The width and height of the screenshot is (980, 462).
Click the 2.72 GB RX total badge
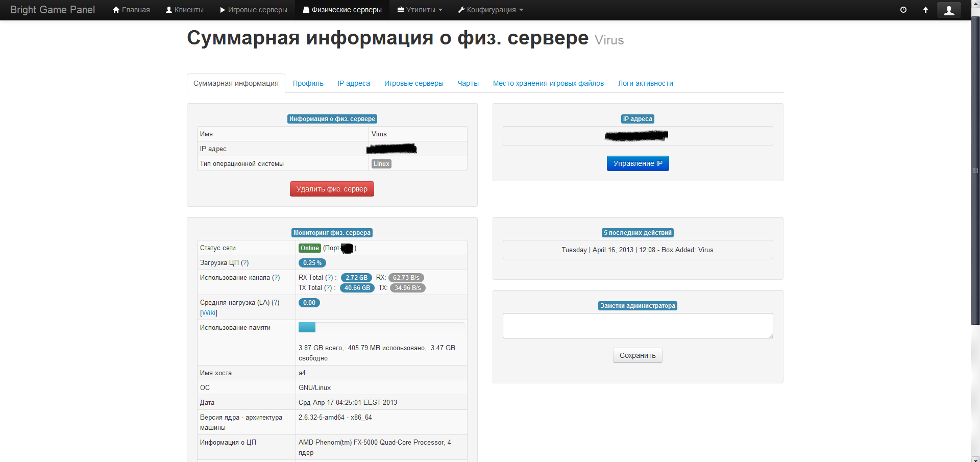pos(356,278)
